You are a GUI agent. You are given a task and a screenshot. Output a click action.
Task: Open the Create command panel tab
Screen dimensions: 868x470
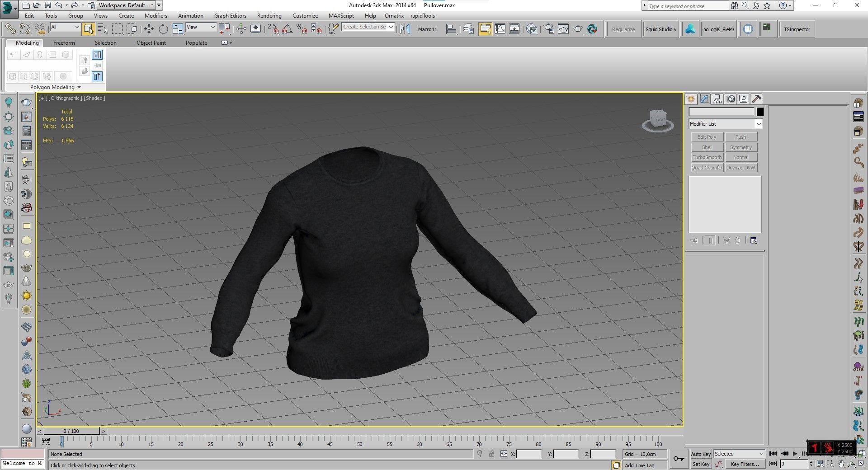(x=691, y=99)
